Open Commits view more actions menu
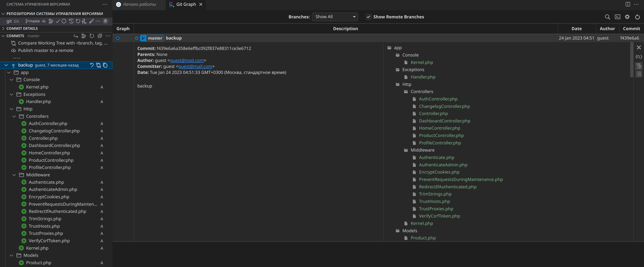The image size is (644, 267). 108,36
